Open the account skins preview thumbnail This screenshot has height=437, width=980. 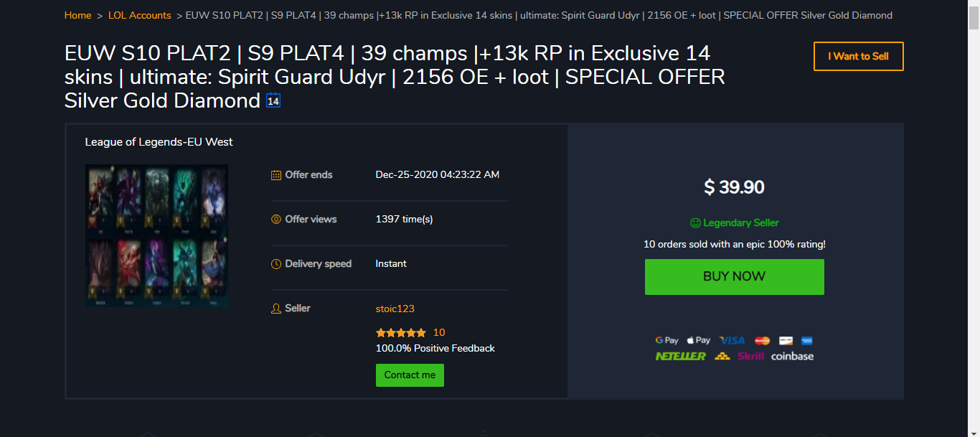(156, 236)
